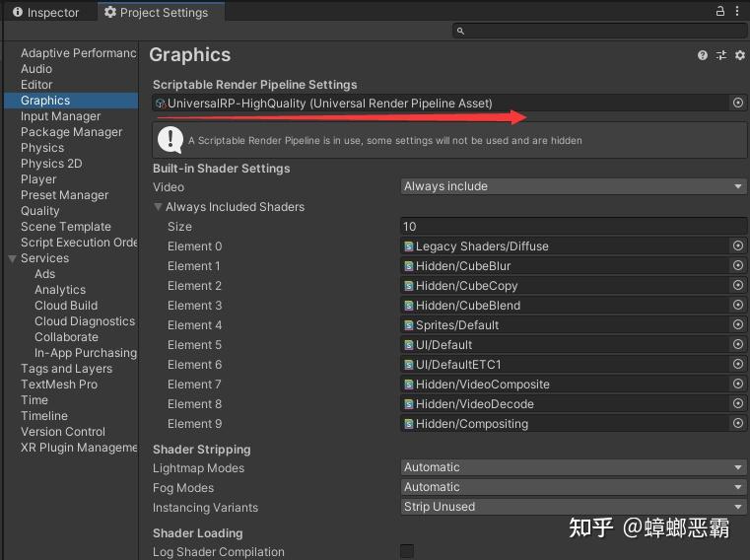Click the object picker for UI/Default
The image size is (750, 560).
tap(738, 344)
